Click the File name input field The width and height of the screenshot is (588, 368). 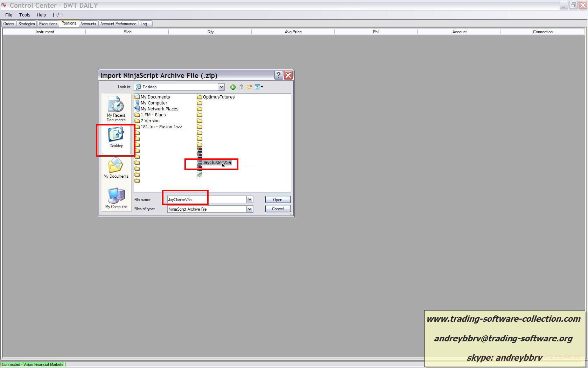tap(206, 200)
